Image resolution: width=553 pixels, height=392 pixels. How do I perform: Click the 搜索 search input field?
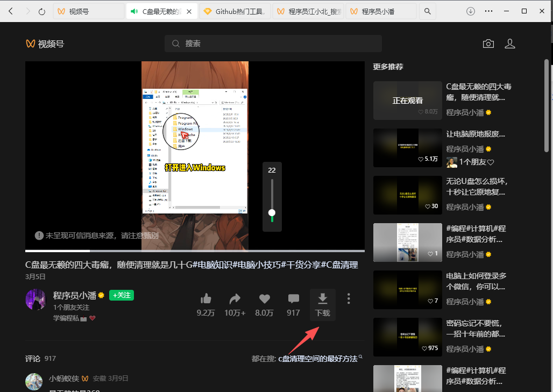(x=273, y=44)
